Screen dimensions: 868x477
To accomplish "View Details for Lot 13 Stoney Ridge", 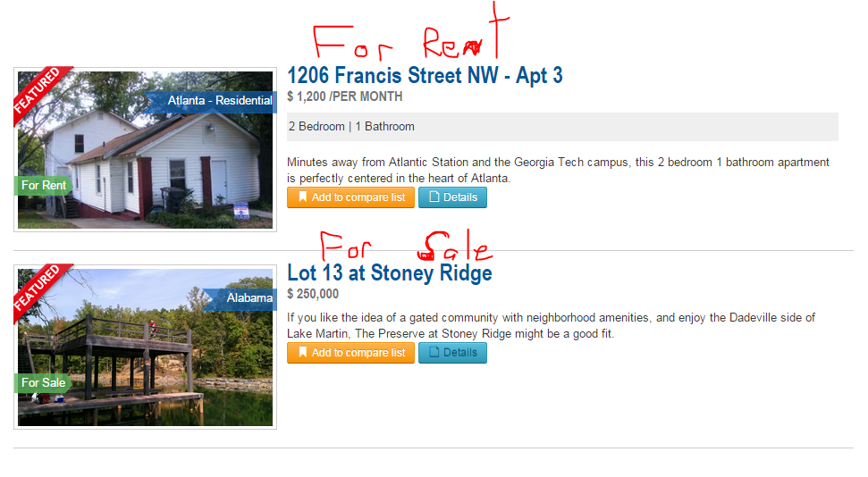I will [x=452, y=353].
